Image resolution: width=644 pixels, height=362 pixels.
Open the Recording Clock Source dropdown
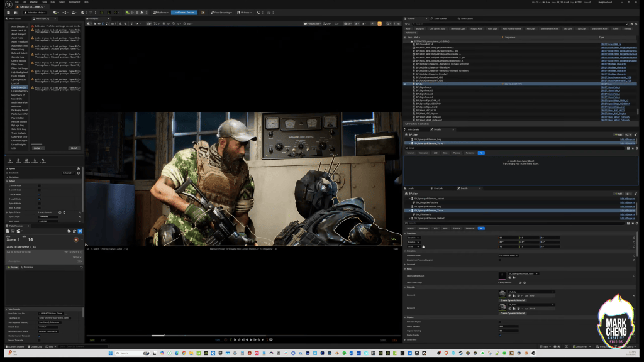pos(48,331)
